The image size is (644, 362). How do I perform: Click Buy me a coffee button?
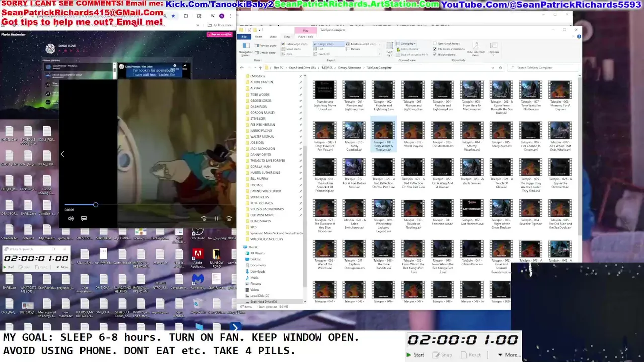coord(220,34)
